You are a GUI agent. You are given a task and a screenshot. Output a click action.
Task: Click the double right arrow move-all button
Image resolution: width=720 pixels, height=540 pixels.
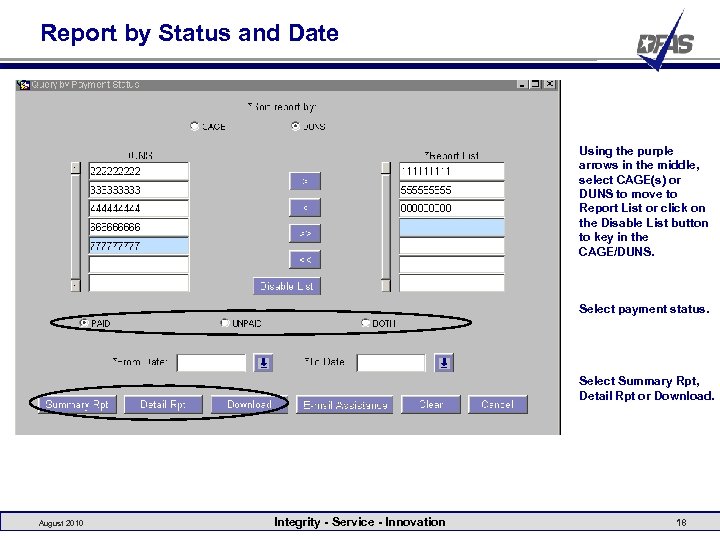[305, 233]
